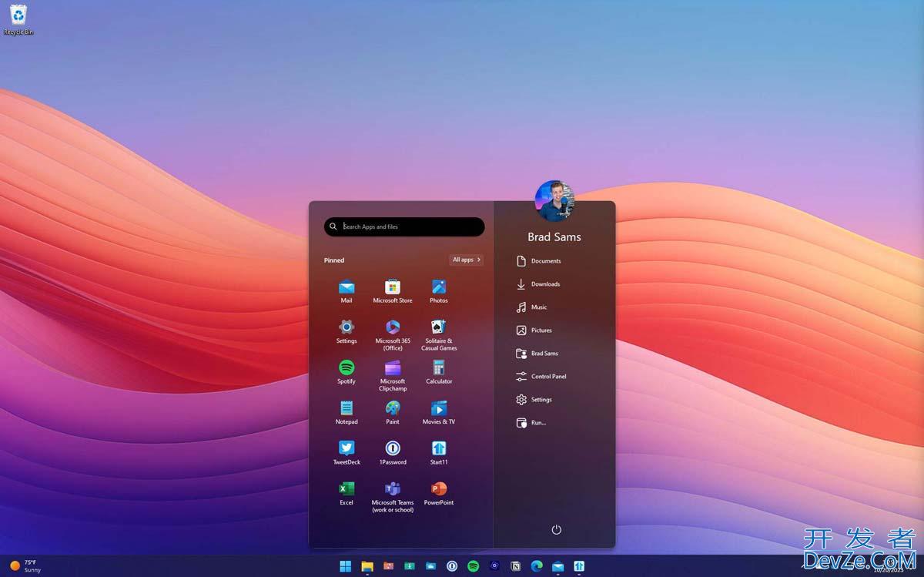The image size is (924, 577).
Task: Open the Calculator app
Action: 439,371
